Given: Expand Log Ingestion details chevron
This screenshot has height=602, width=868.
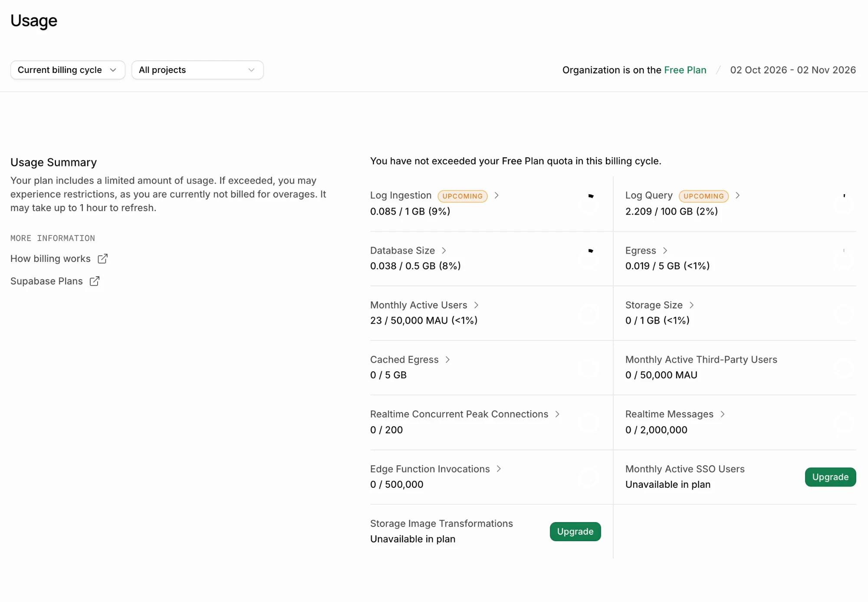Looking at the screenshot, I should click(x=496, y=195).
